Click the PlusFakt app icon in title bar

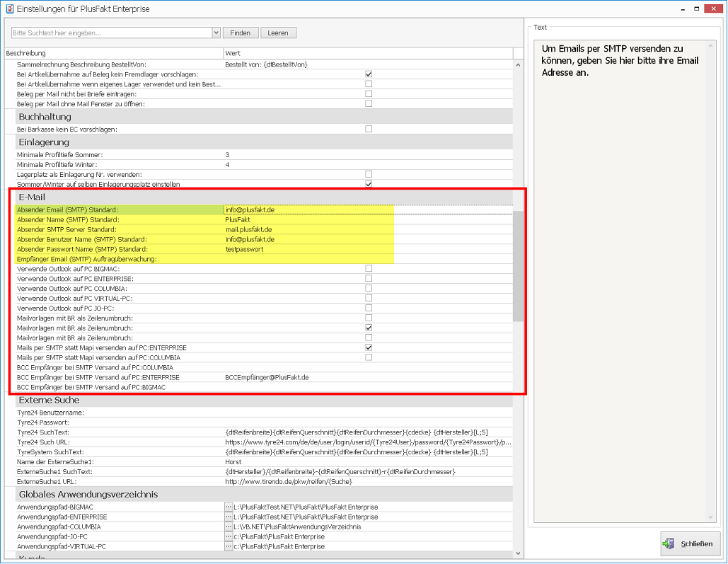(10, 8)
